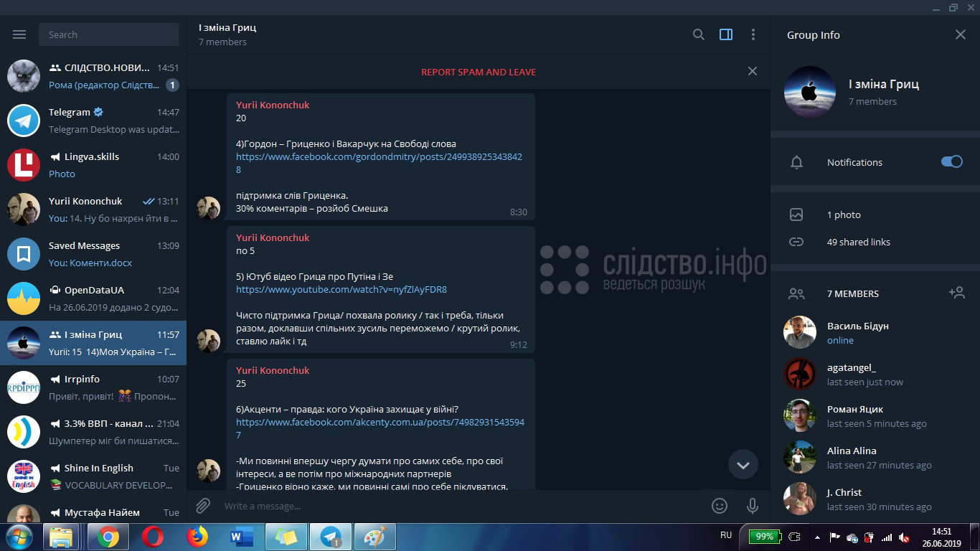The image size is (980, 551).
Task: Open the Irrpinfo channel
Action: pos(93,387)
